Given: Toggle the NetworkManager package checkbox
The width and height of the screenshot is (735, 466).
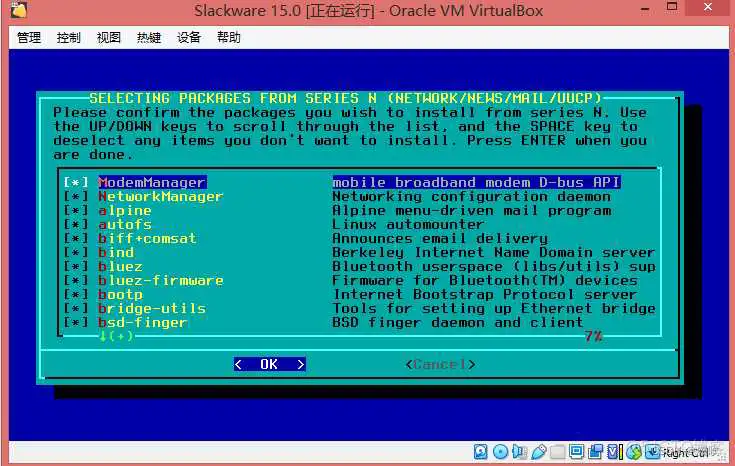Looking at the screenshot, I should (76, 197).
